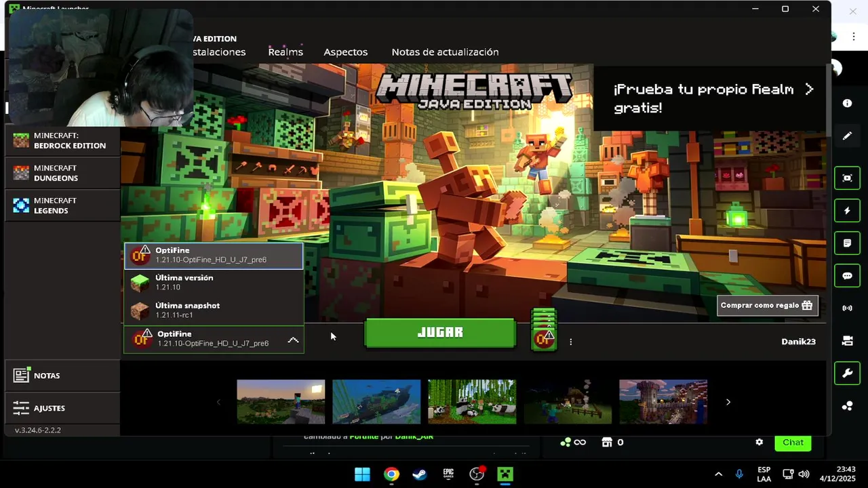The image size is (868, 488).
Task: Open the three-dot menu near JUGAR
Action: 571,342
